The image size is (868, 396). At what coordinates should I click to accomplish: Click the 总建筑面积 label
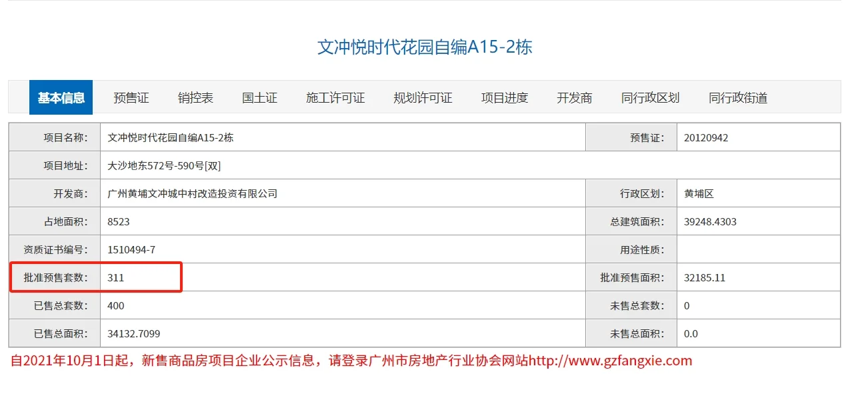(638, 222)
